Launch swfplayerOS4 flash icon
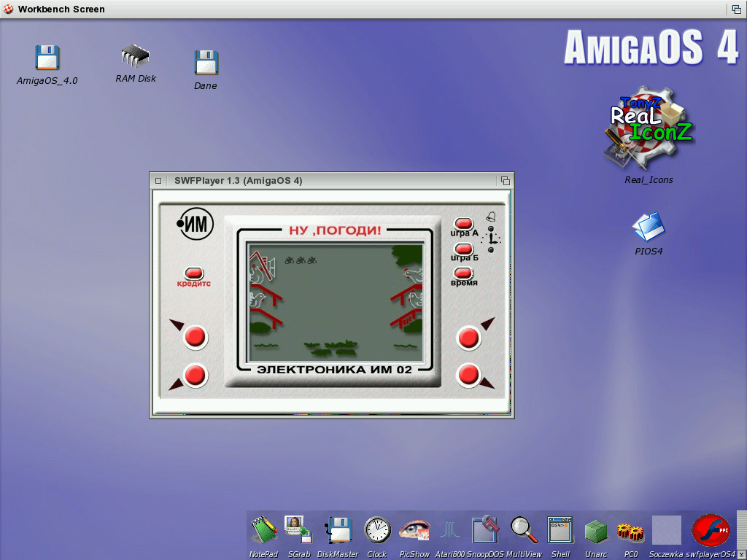This screenshot has height=560, width=747. 711,530
